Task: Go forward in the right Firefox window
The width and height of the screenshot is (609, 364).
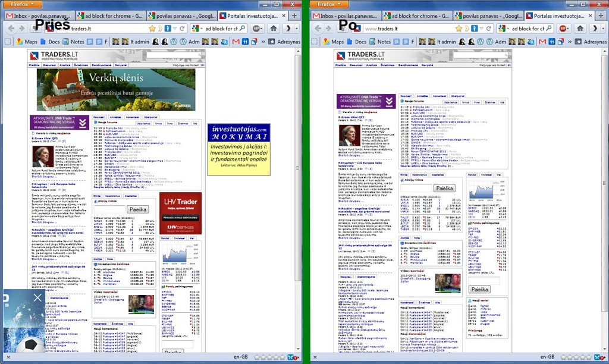Action: tap(328, 29)
